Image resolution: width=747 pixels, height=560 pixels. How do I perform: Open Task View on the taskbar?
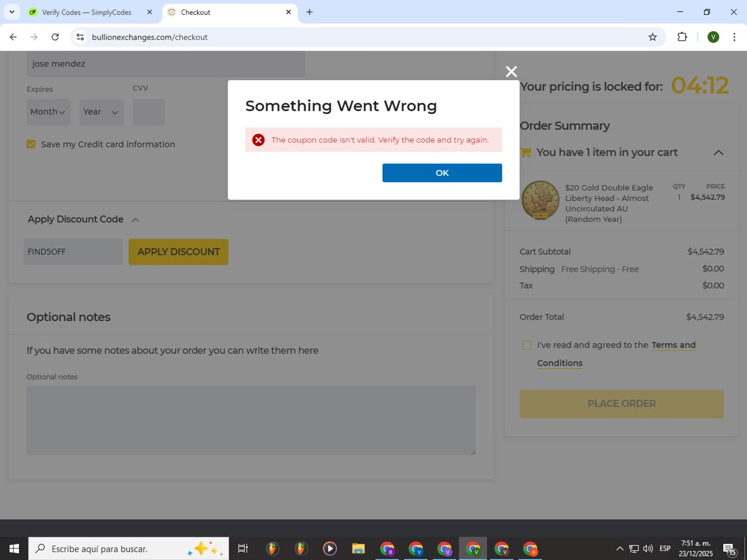243,549
